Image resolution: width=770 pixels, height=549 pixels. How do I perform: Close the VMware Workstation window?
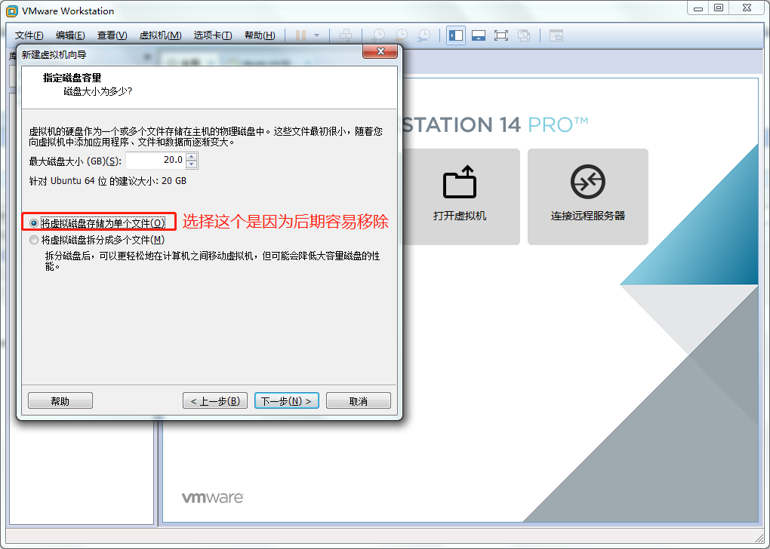[x=746, y=8]
